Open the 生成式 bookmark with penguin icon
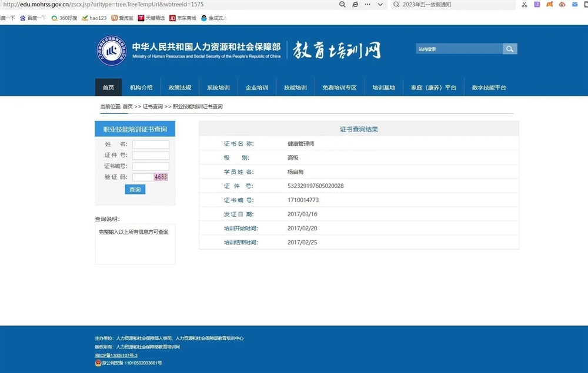This screenshot has height=373, width=588. [214, 18]
